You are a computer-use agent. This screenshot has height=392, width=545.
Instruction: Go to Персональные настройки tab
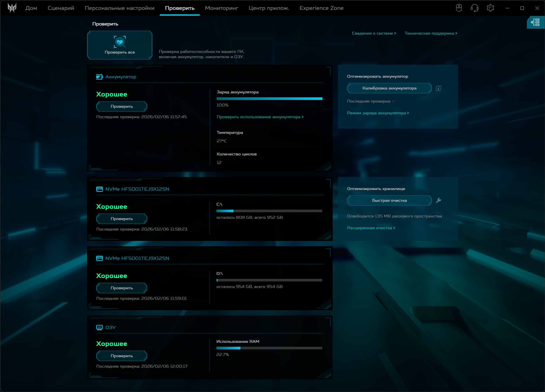[119, 8]
